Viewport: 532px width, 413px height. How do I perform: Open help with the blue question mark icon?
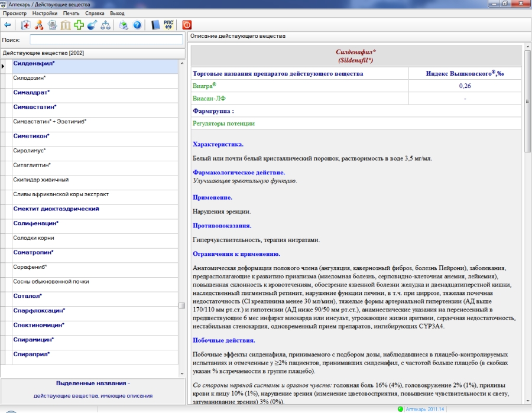[x=137, y=25]
